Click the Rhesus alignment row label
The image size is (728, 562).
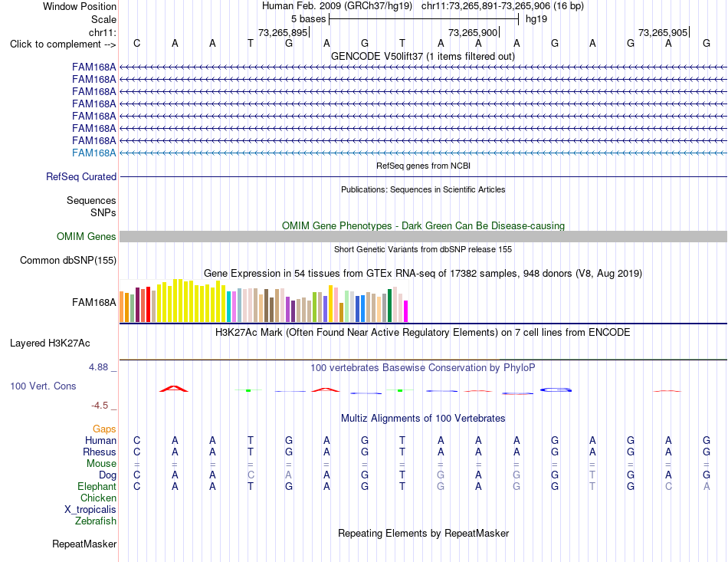click(x=100, y=452)
